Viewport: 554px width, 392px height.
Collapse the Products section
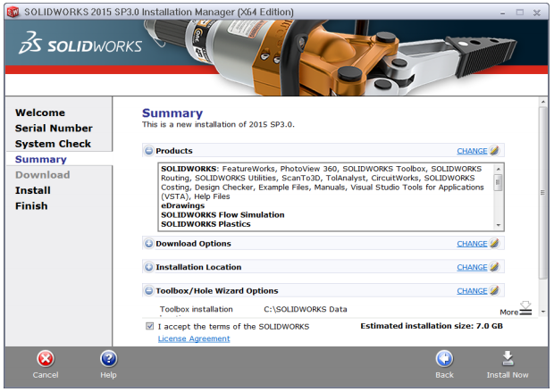tap(148, 151)
